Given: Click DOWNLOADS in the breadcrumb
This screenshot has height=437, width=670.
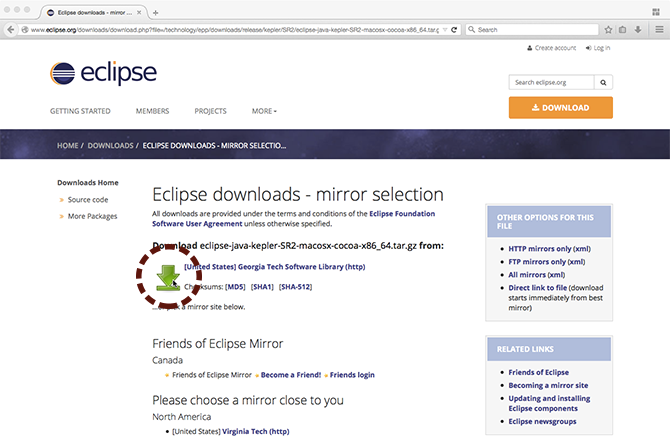Looking at the screenshot, I should pyautogui.click(x=110, y=146).
